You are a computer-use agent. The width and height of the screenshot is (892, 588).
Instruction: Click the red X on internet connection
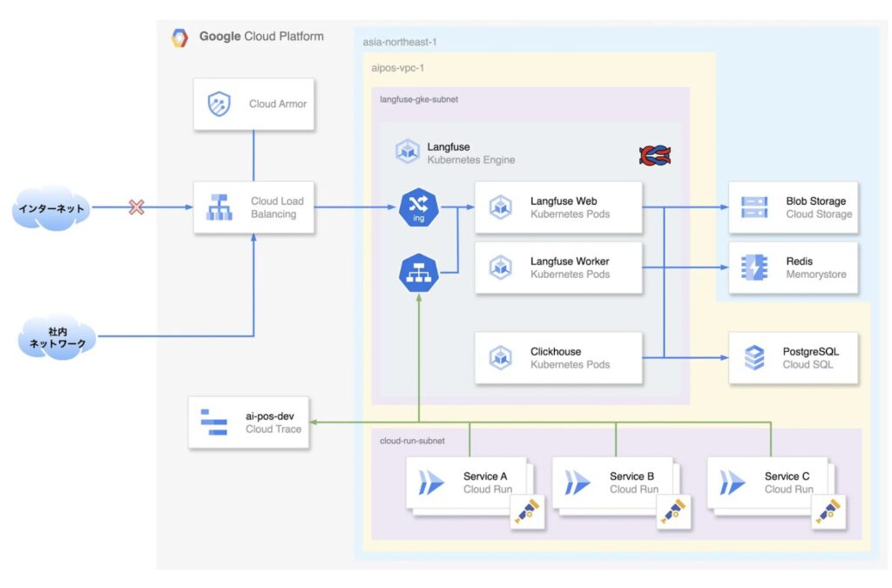[x=136, y=207]
